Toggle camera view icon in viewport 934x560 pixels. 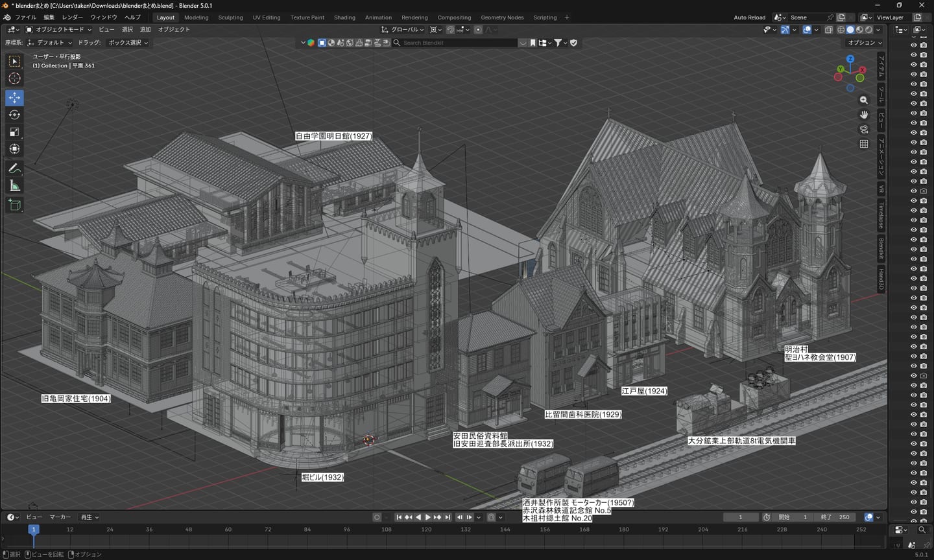tap(864, 130)
